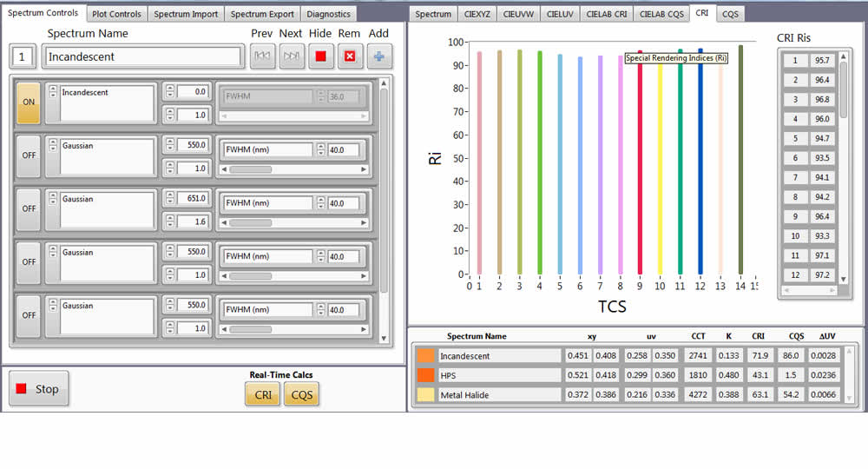Open Spectrum Export tab
This screenshot has width=868, height=469.
coord(262,14)
